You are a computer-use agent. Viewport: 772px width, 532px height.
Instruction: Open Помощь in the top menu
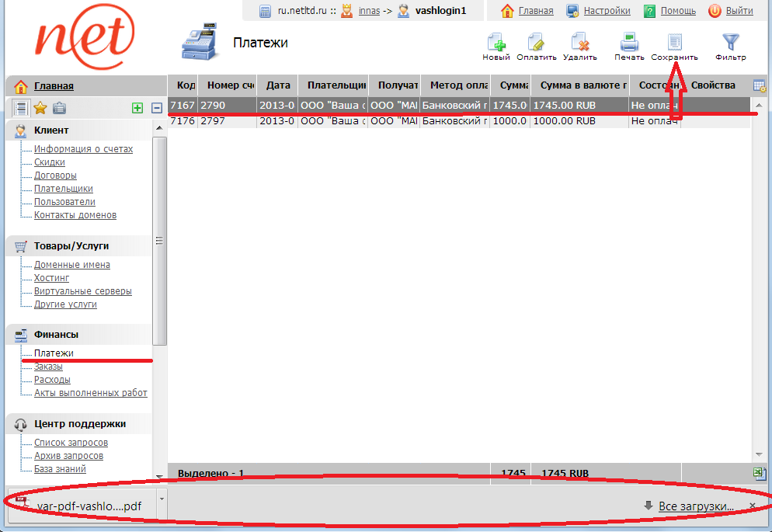pos(677,11)
